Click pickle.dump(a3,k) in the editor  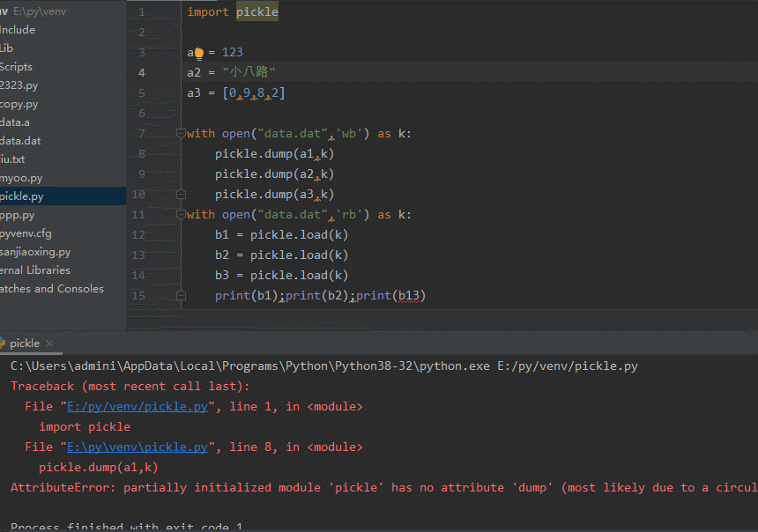click(x=275, y=195)
